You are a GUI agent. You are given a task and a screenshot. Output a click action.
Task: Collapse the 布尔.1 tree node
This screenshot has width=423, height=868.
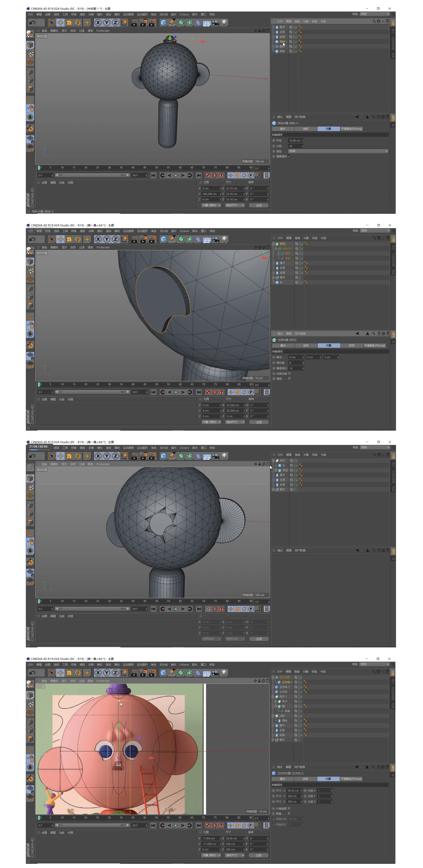click(x=273, y=697)
